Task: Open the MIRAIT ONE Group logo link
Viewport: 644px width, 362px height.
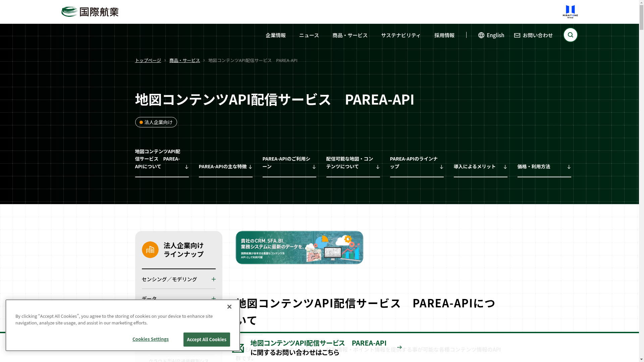Action: (570, 12)
